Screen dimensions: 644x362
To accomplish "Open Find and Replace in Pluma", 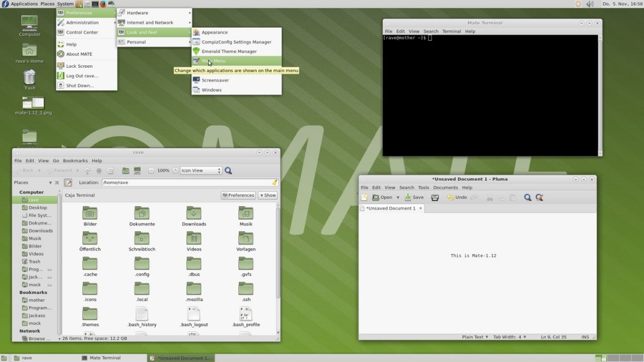I will pos(540,197).
